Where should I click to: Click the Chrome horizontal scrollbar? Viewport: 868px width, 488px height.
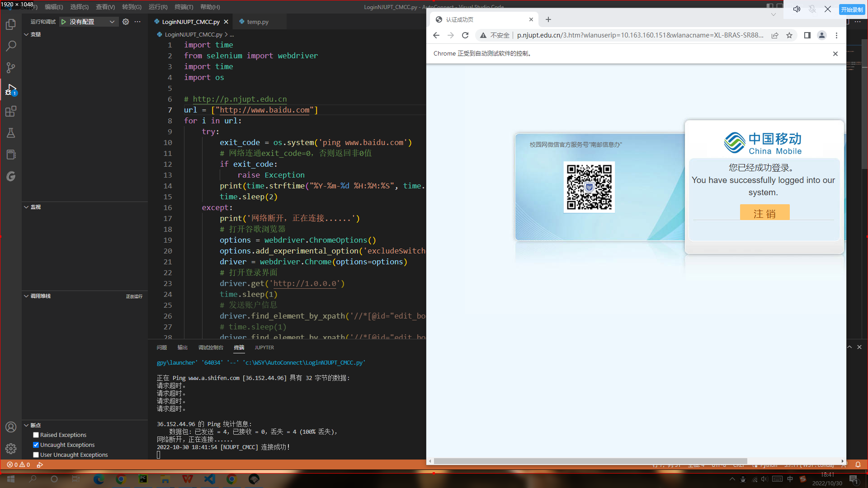590,461
